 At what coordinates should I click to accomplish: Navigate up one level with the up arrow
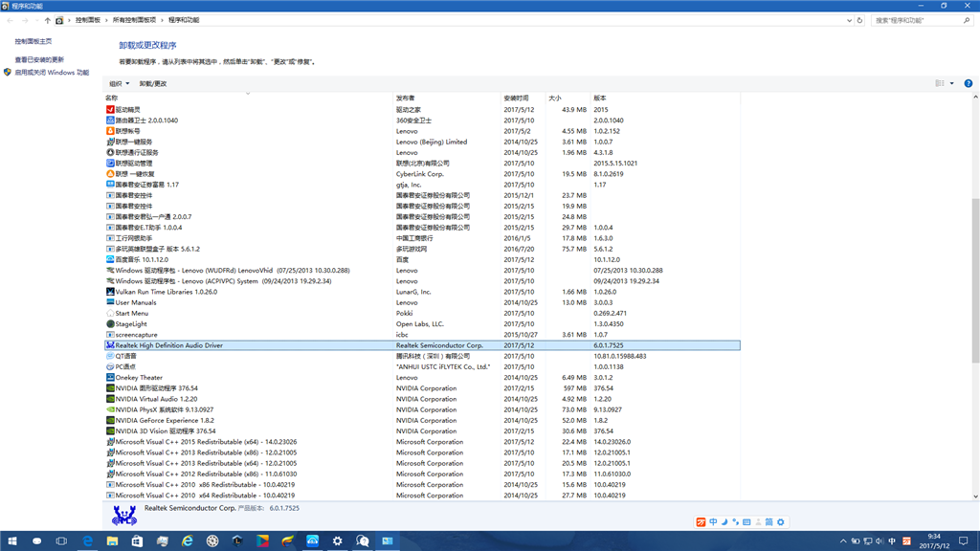(48, 20)
